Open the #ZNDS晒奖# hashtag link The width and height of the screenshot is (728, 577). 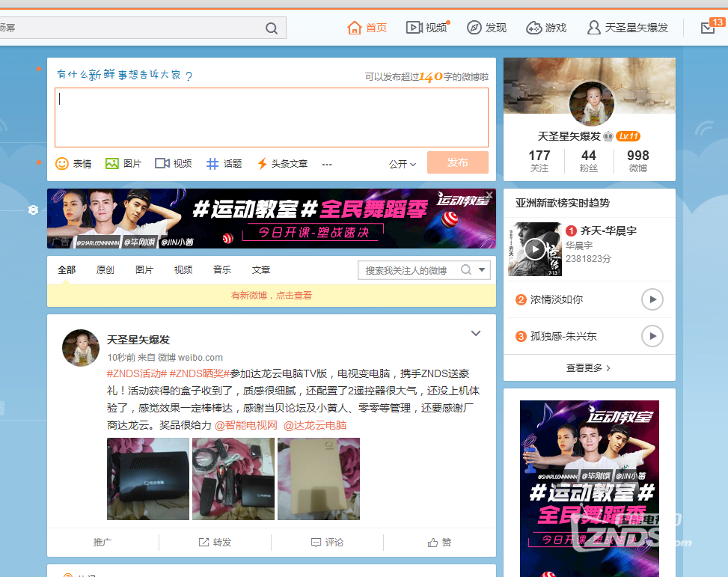200,373
